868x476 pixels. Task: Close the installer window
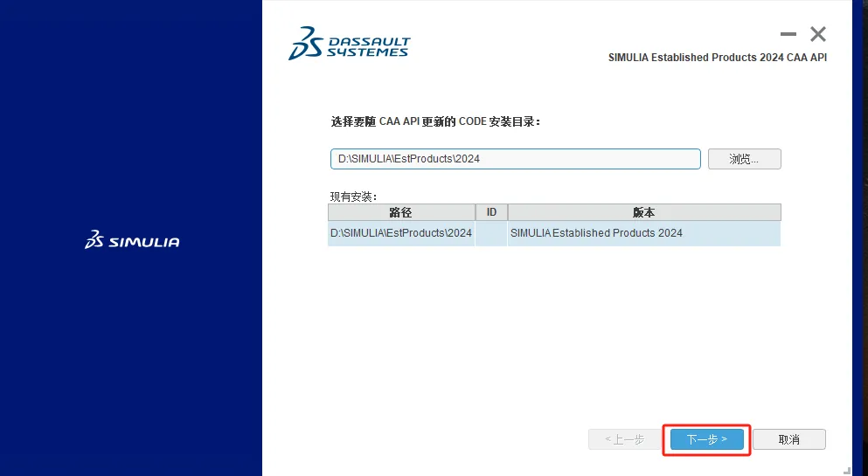pyautogui.click(x=818, y=34)
